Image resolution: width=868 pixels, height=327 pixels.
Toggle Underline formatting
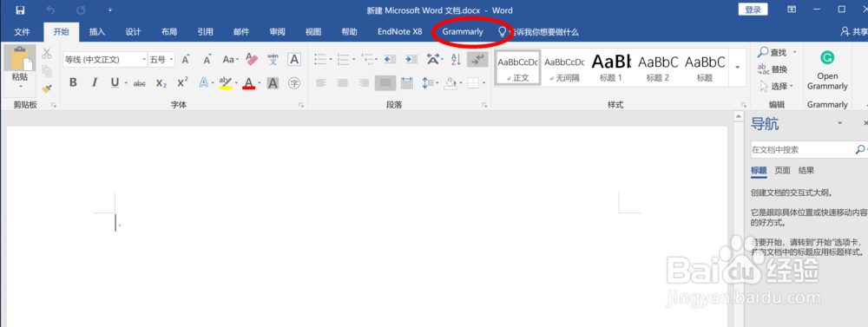[x=115, y=83]
